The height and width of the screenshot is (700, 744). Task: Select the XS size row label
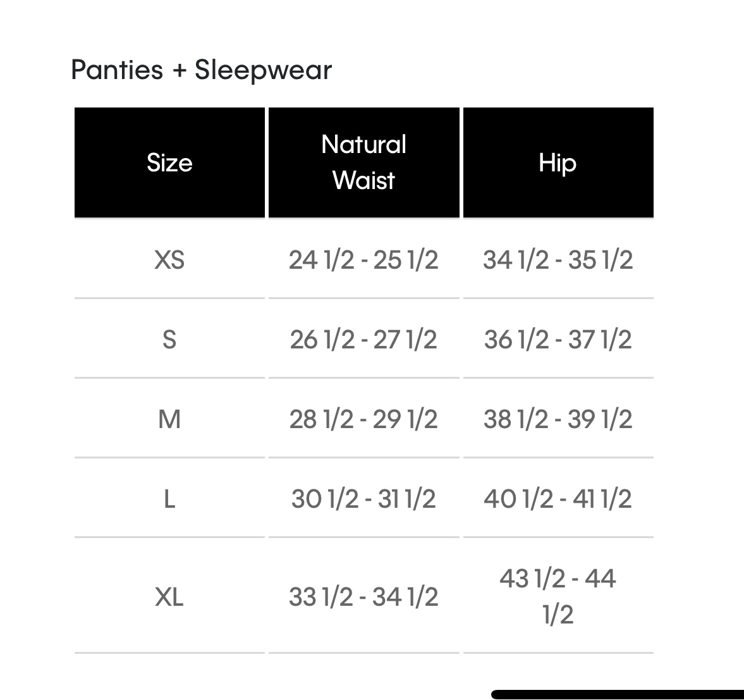(169, 260)
